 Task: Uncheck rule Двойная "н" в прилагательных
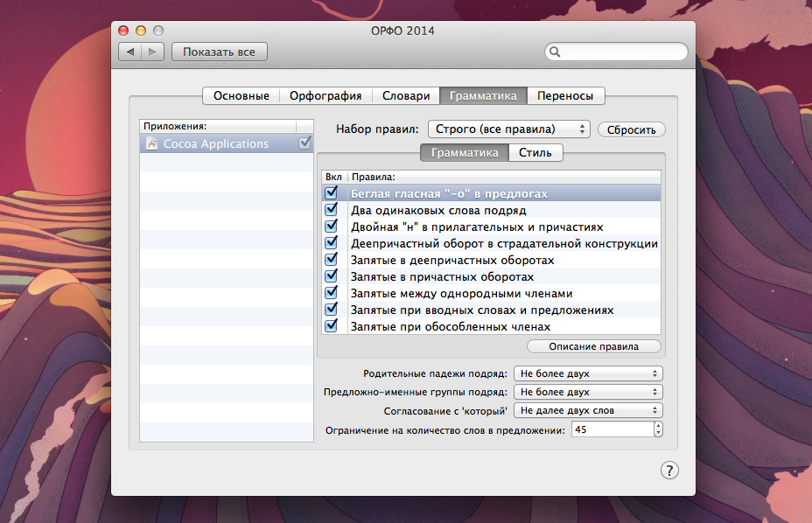pyautogui.click(x=331, y=227)
